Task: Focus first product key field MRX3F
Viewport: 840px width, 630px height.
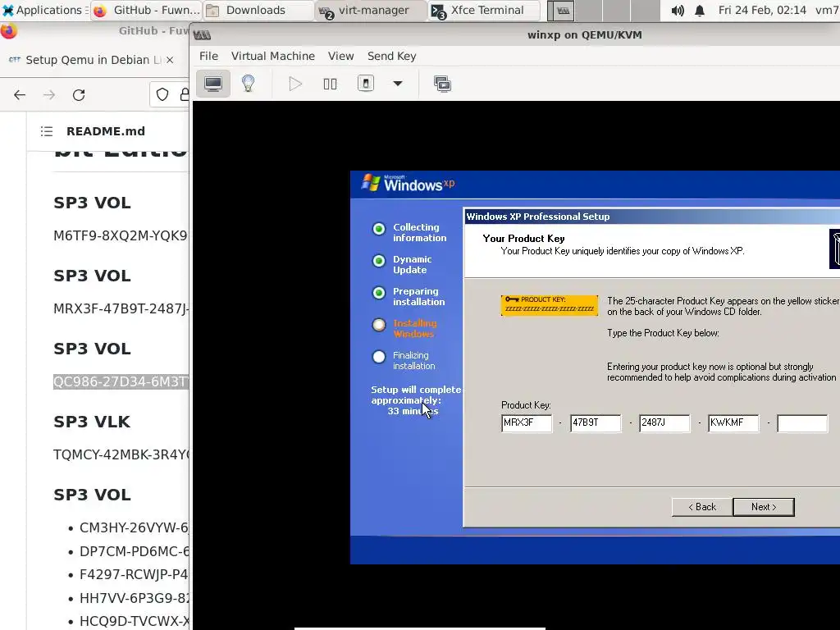Action: [x=526, y=422]
